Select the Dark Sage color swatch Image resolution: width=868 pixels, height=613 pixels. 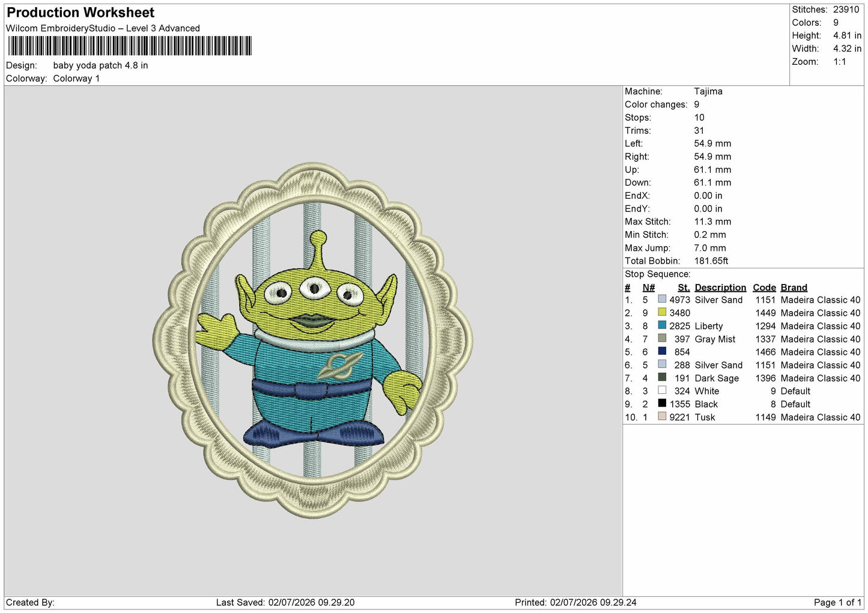(x=662, y=378)
